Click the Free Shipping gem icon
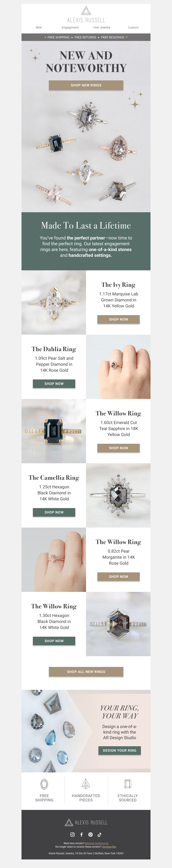Screen dimensions: 172x868 click(x=44, y=784)
